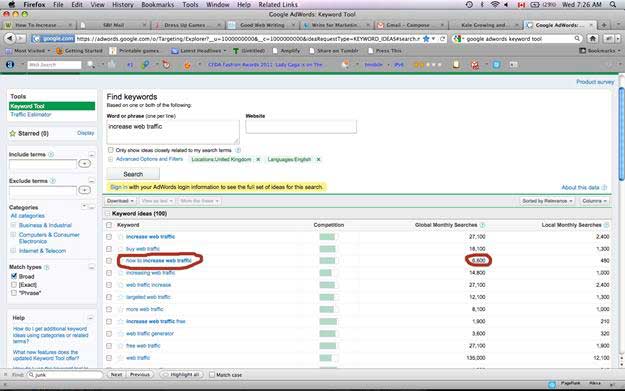Image resolution: width=625 pixels, height=391 pixels.
Task: Click the Spotlight magnifier in the menu bar
Action: tap(613, 4)
